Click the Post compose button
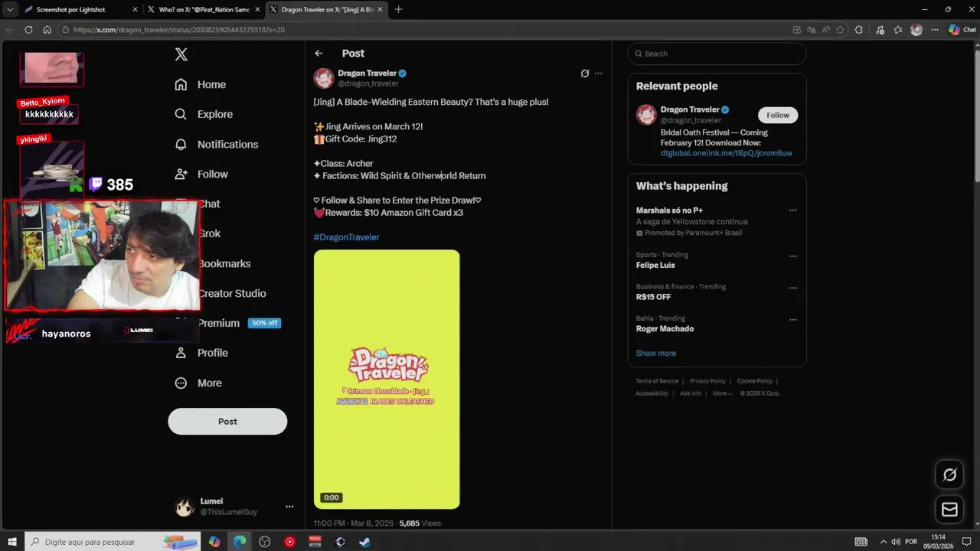980x551 pixels. pos(227,421)
